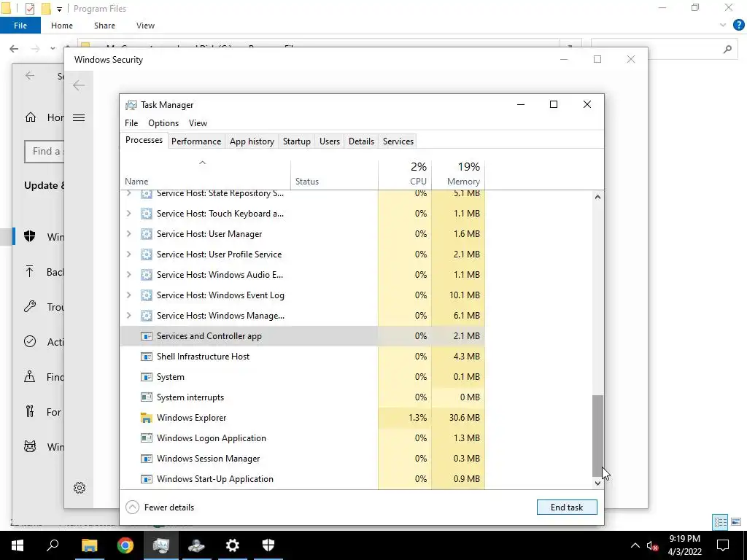Sort processes by Memory column
The width and height of the screenshot is (747, 560).
(x=458, y=174)
